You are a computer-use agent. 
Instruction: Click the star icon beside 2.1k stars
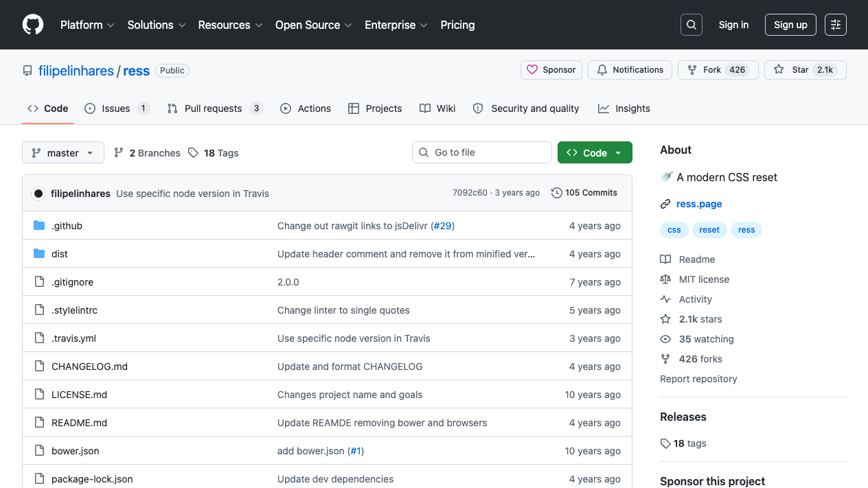(665, 319)
